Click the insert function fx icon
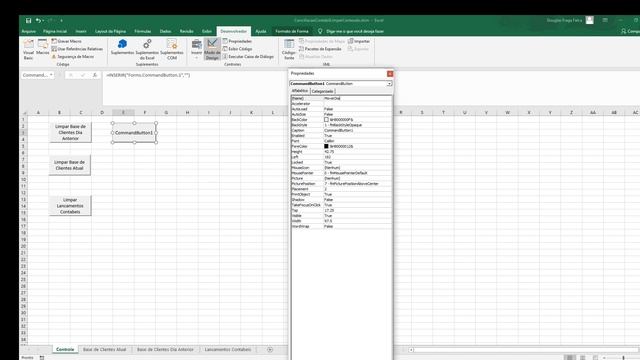Image resolution: width=640 pixels, height=360 pixels. tap(95, 75)
